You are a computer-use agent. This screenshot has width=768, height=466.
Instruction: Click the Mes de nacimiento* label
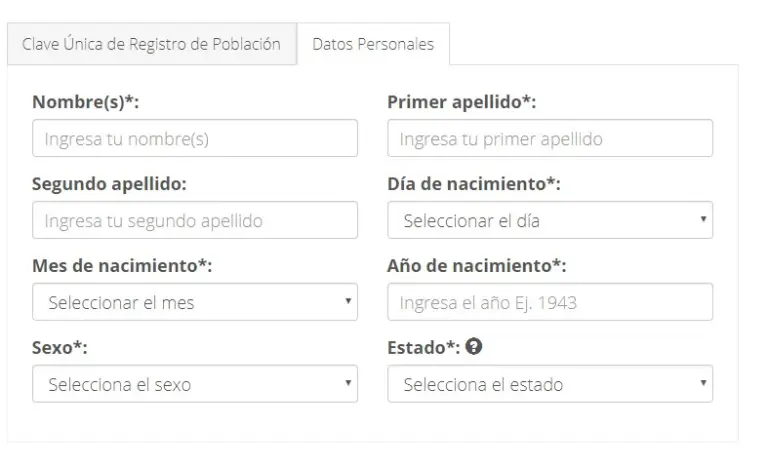122,265
